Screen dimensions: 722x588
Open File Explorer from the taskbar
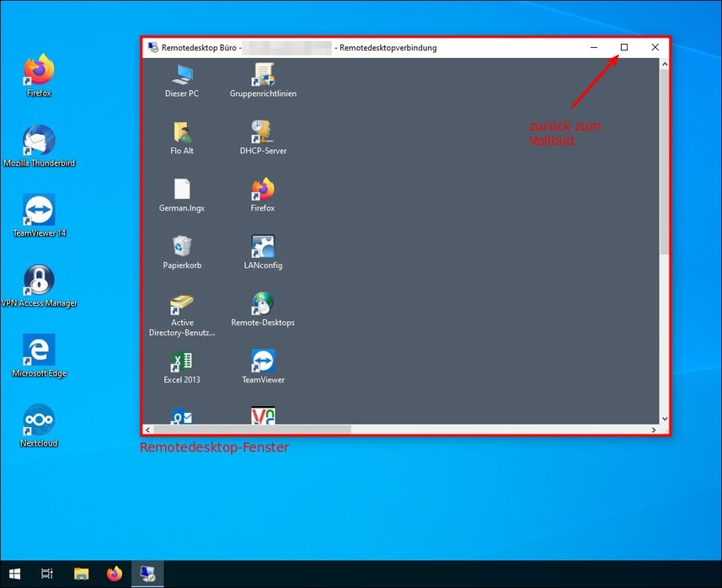[x=81, y=575]
